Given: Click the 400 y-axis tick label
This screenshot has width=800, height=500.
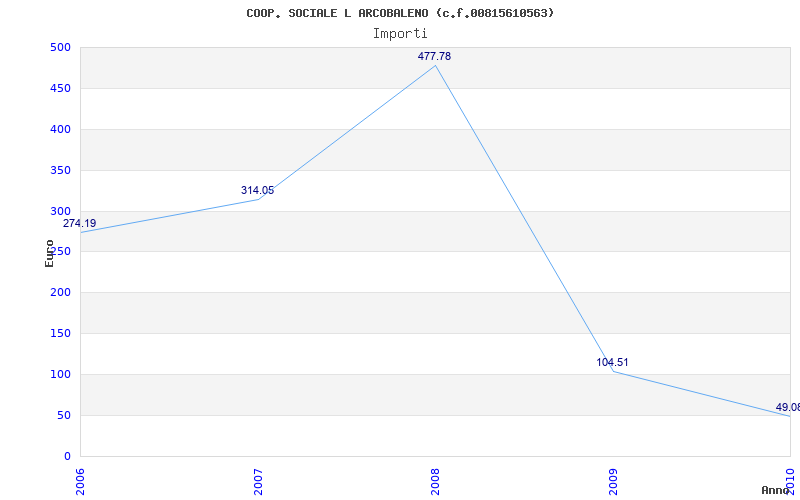Looking at the screenshot, I should click(x=60, y=130).
